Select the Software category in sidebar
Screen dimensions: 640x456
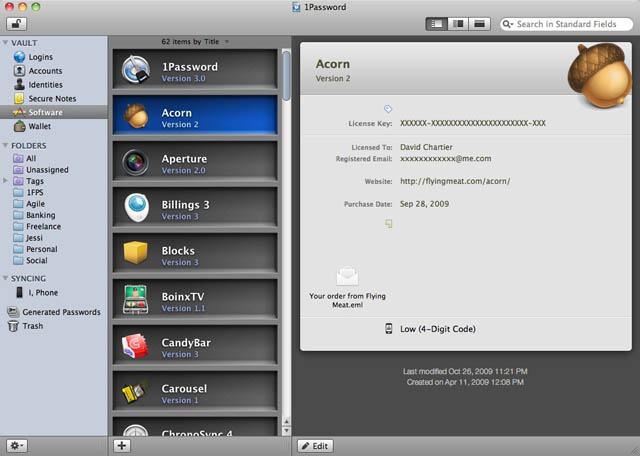coord(53,112)
